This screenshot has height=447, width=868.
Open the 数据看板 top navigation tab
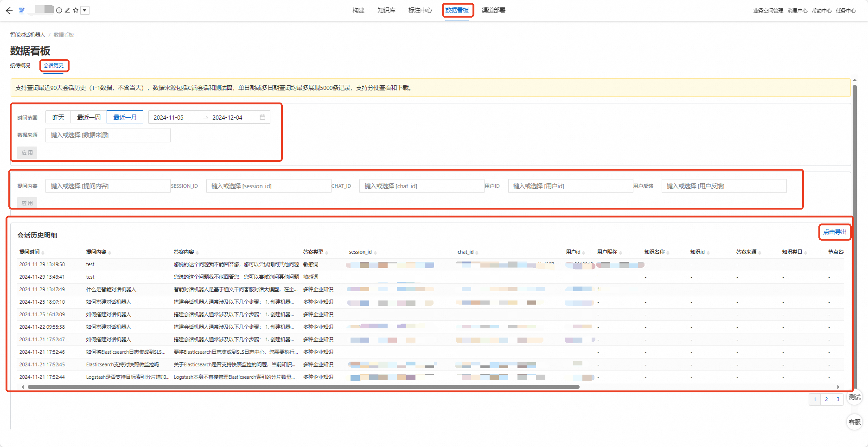pos(457,10)
